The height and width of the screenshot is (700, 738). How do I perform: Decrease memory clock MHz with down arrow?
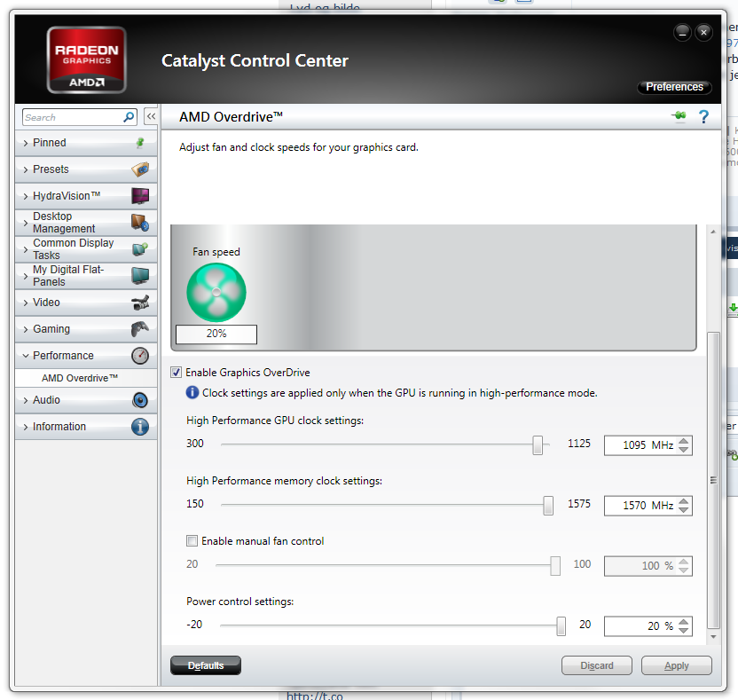[x=684, y=510]
